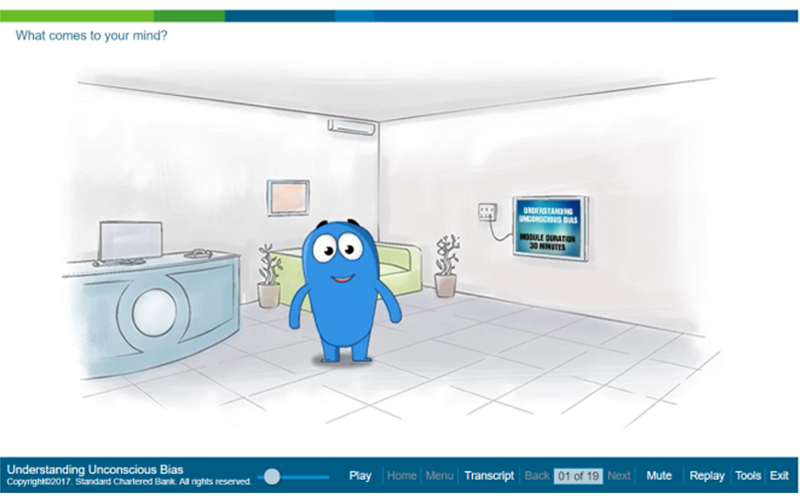
Task: Click the progress slider knob
Action: [x=270, y=477]
